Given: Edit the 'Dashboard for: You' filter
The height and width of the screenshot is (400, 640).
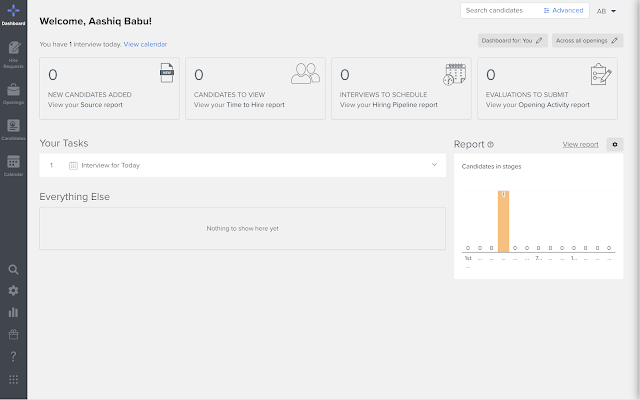Looking at the screenshot, I should [x=512, y=41].
